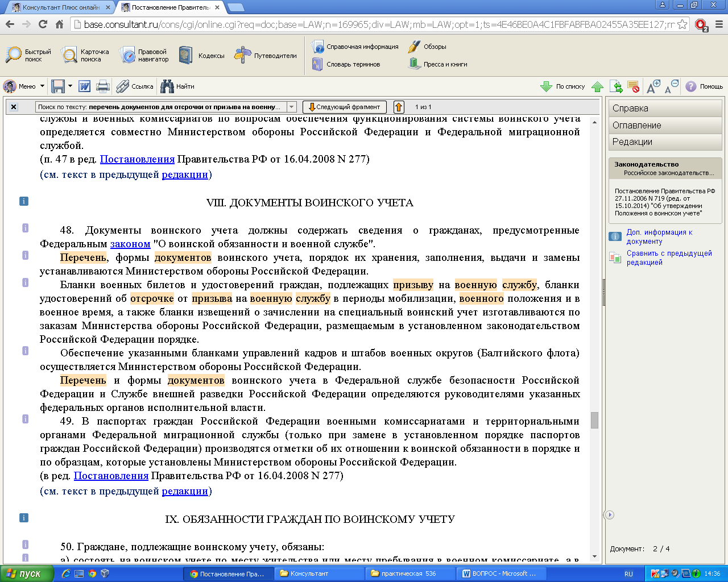Click RU language indicator in tray
Screen dimensions: 728x582
[628, 573]
